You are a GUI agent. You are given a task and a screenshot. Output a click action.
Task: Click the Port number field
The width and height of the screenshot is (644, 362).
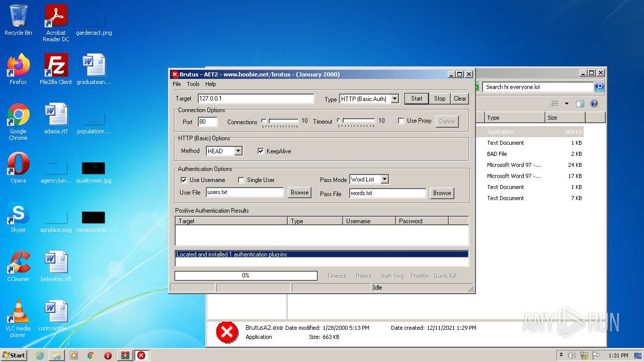pyautogui.click(x=208, y=122)
